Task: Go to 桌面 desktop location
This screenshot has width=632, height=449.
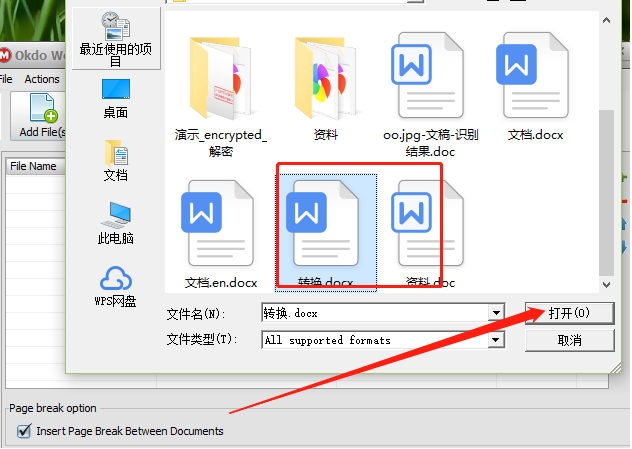Action: [x=116, y=99]
